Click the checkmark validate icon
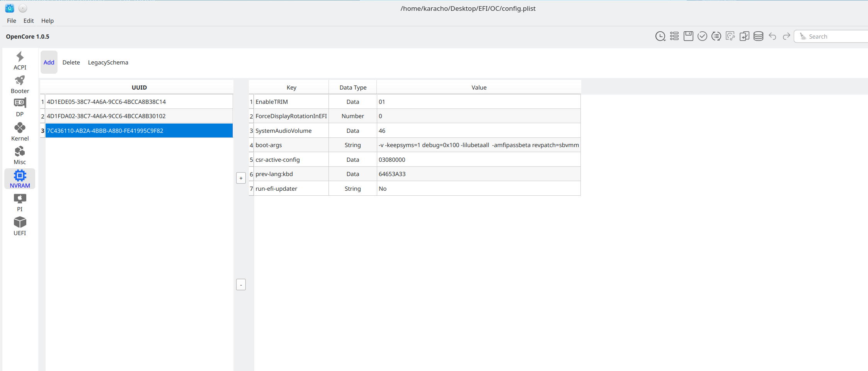 point(702,36)
